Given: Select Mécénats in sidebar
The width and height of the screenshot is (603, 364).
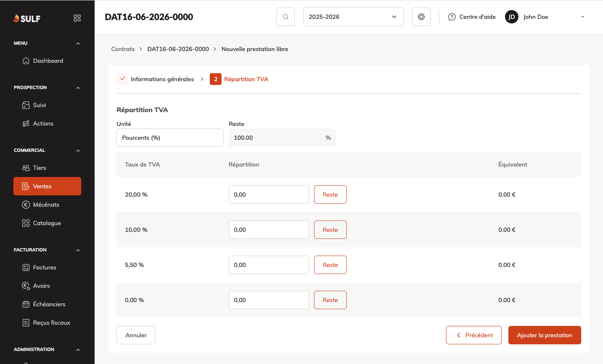Looking at the screenshot, I should point(47,205).
